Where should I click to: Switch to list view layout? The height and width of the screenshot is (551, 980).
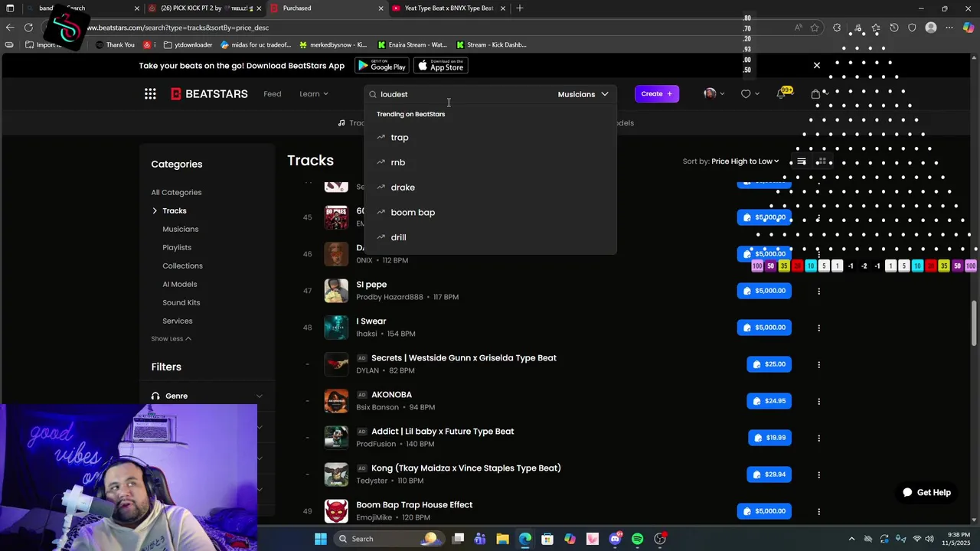coord(801,161)
